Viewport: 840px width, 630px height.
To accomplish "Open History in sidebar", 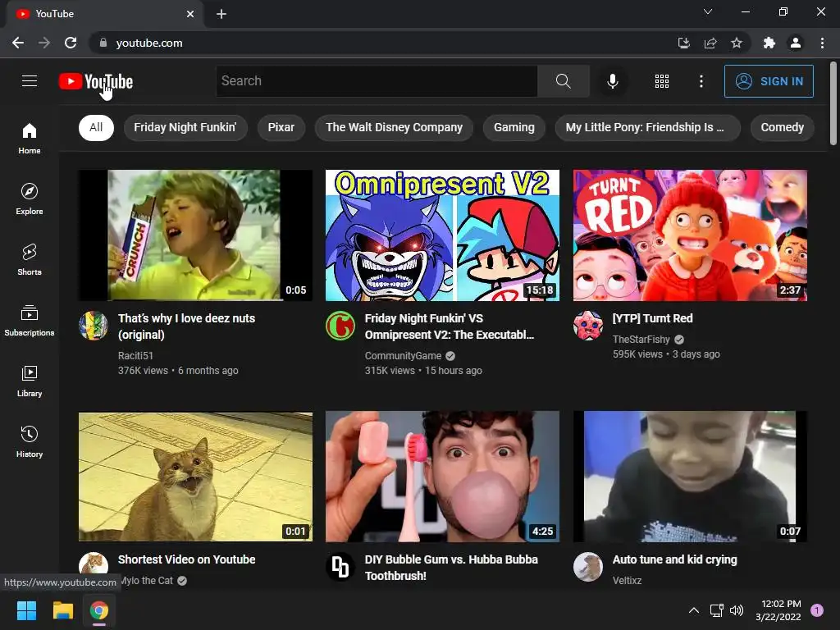I will click(30, 441).
